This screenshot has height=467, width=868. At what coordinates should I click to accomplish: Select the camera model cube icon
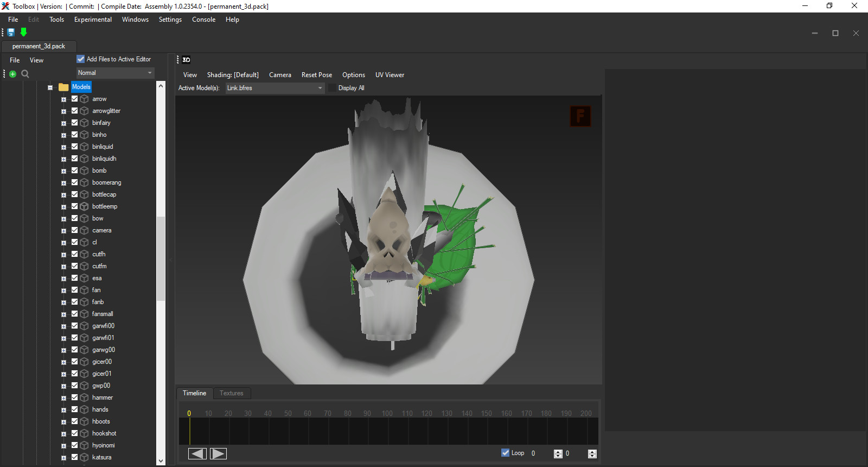[x=84, y=230]
